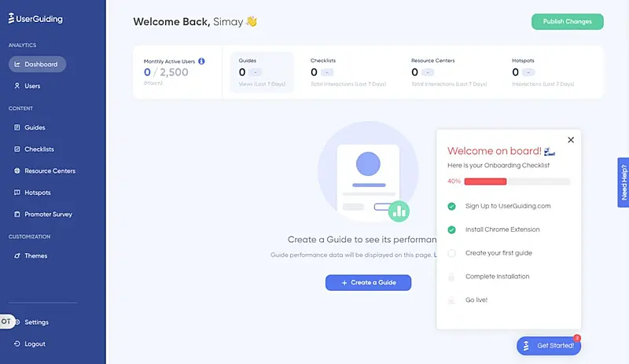Viewport: 629px width, 364px height.
Task: Click the green chart badge on illustration
Action: [399, 211]
